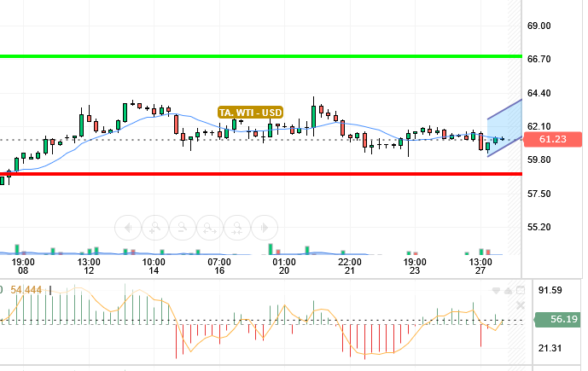588x371 pixels.
Task: Click price axis label 69.00
Action: 539,26
